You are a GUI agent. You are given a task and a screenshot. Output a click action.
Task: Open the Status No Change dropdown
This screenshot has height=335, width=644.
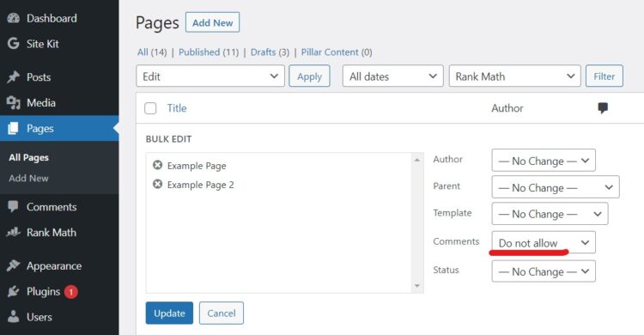point(544,271)
